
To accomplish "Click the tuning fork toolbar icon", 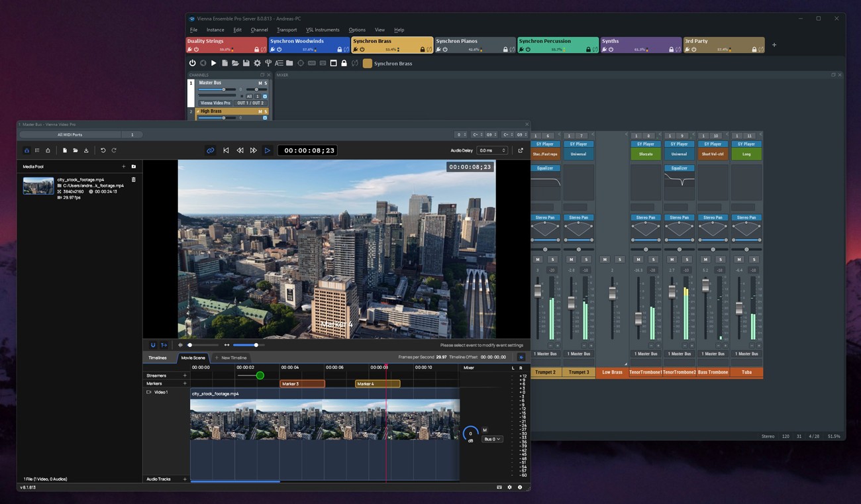I will pos(268,63).
